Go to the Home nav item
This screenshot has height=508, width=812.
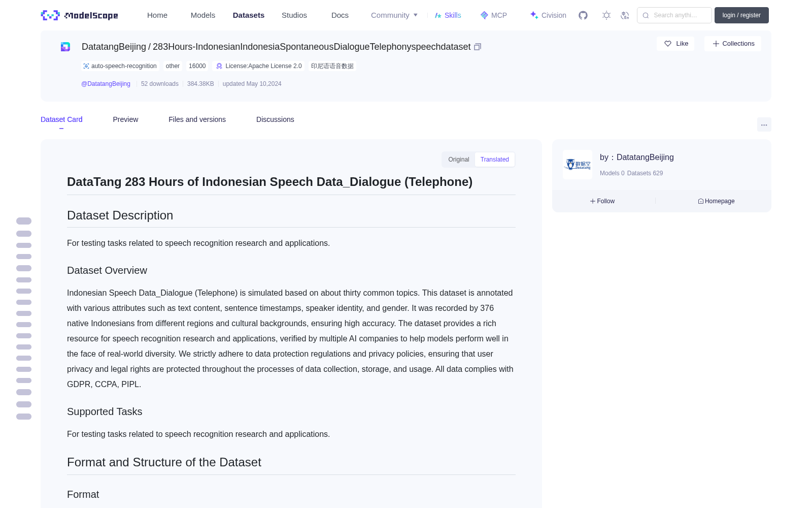pyautogui.click(x=157, y=15)
